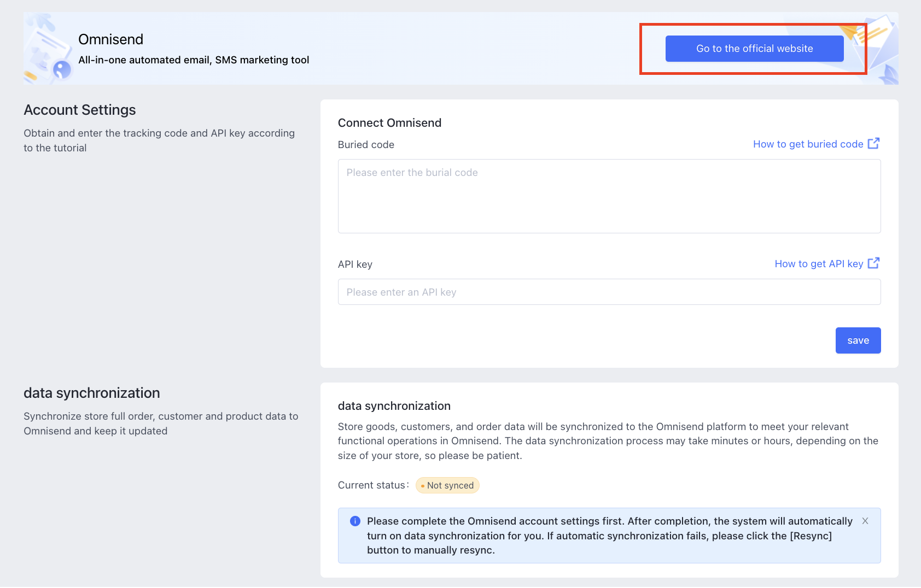Click Go to the official website button
Screen dimensions: 921x588
(x=754, y=49)
